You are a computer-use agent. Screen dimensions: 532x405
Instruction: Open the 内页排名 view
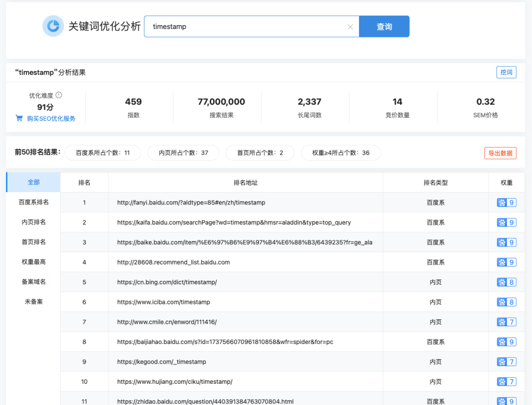(x=33, y=222)
